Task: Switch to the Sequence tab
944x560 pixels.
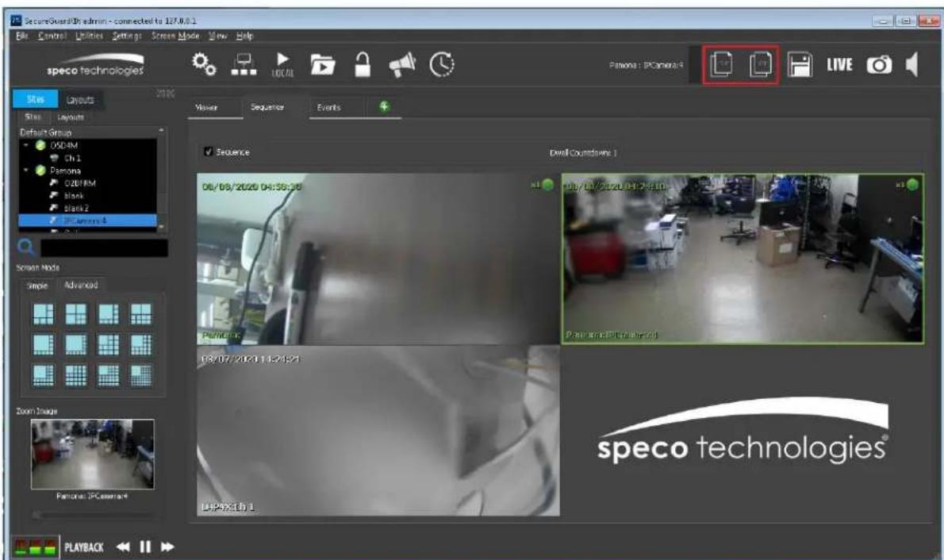Action: (267, 107)
